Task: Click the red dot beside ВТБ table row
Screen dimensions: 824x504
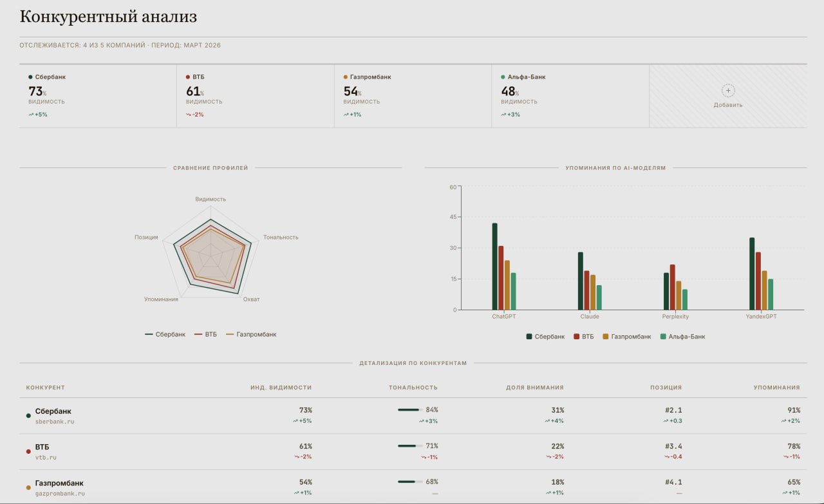Action: click(x=28, y=452)
